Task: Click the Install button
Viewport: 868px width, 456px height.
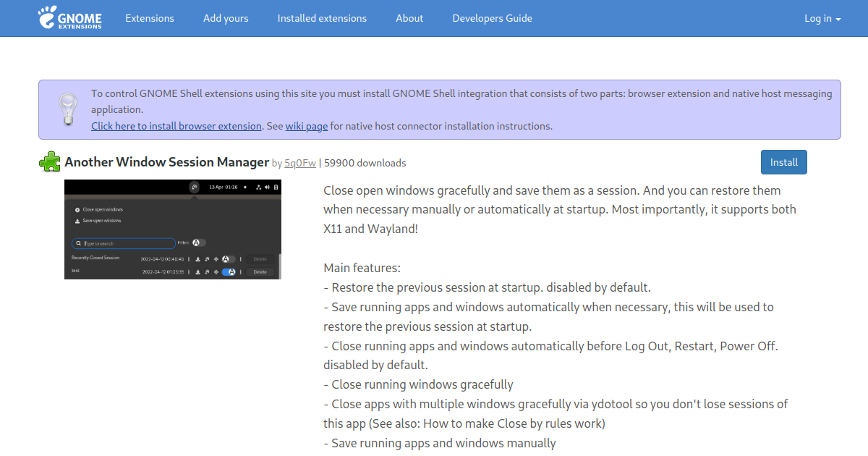Action: tap(784, 162)
